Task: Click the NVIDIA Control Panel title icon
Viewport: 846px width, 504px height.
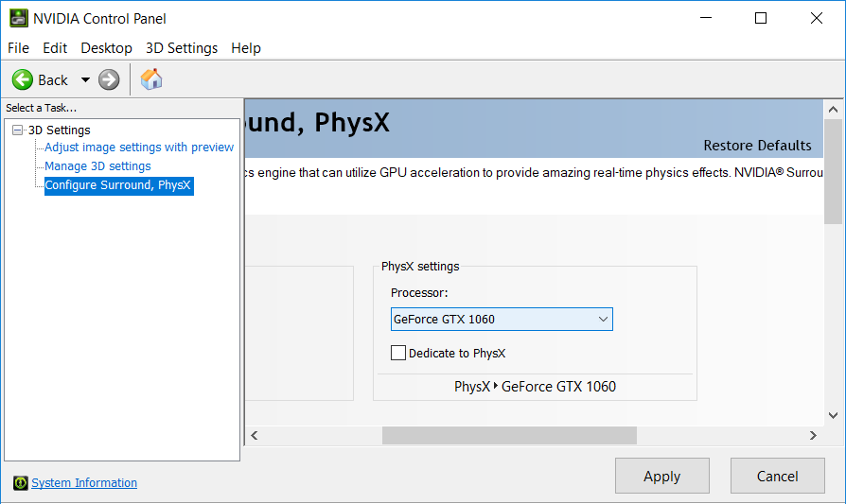Action: pyautogui.click(x=18, y=18)
